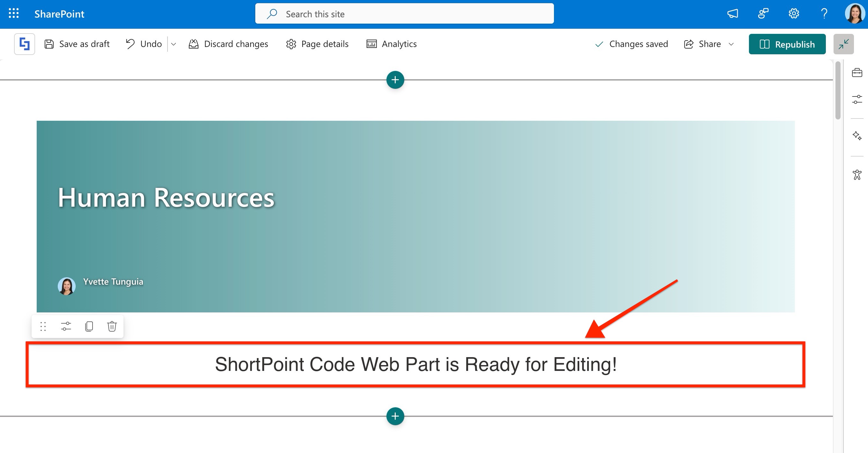Collapse the editing view with arrows button
Image resolution: width=868 pixels, height=453 pixels.
[843, 44]
